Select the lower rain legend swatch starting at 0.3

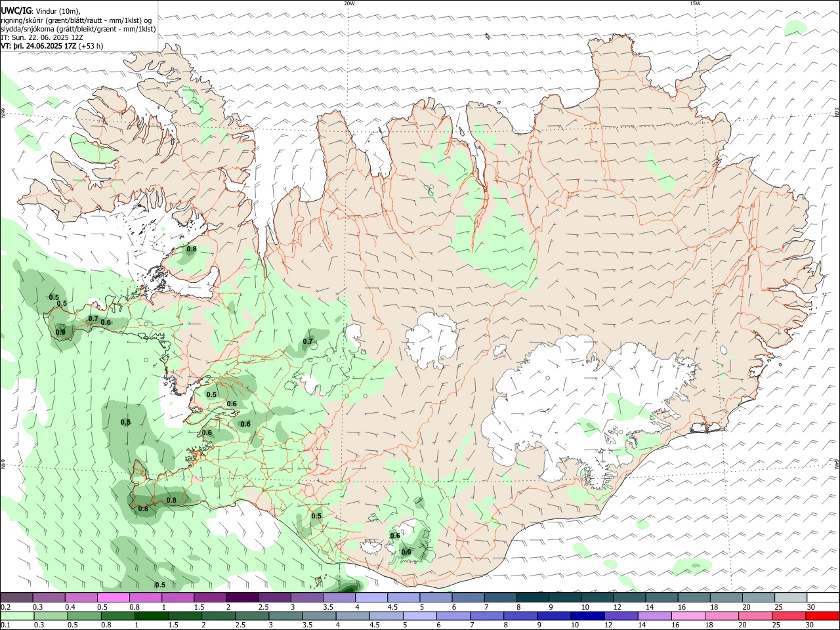click(52, 616)
